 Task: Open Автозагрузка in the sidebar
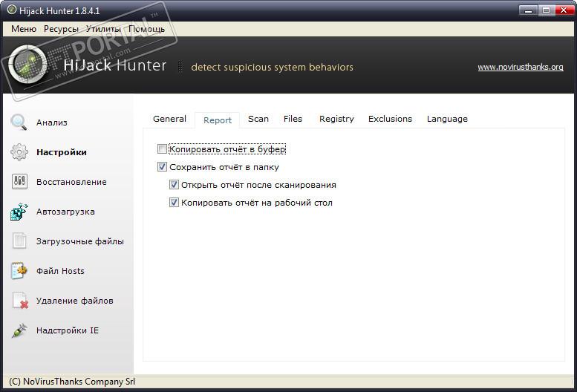pos(65,212)
